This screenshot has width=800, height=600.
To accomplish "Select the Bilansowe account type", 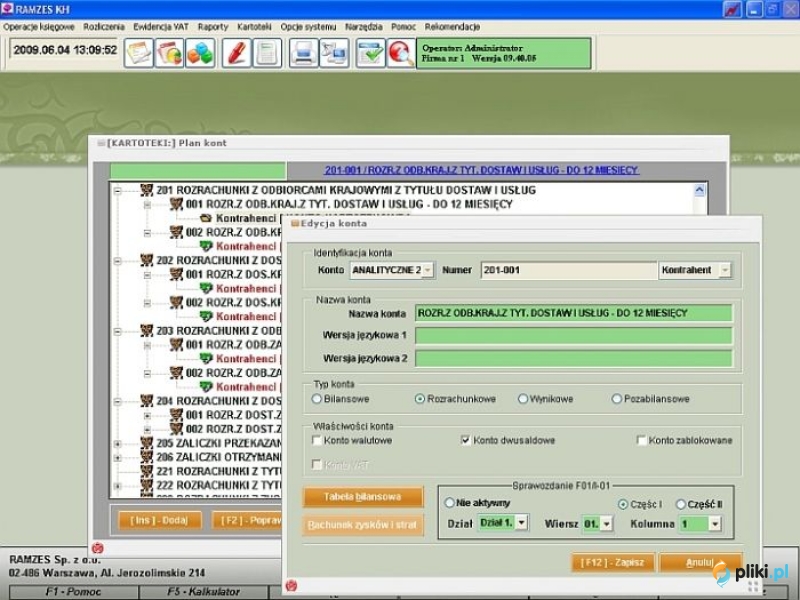I will tap(317, 399).
